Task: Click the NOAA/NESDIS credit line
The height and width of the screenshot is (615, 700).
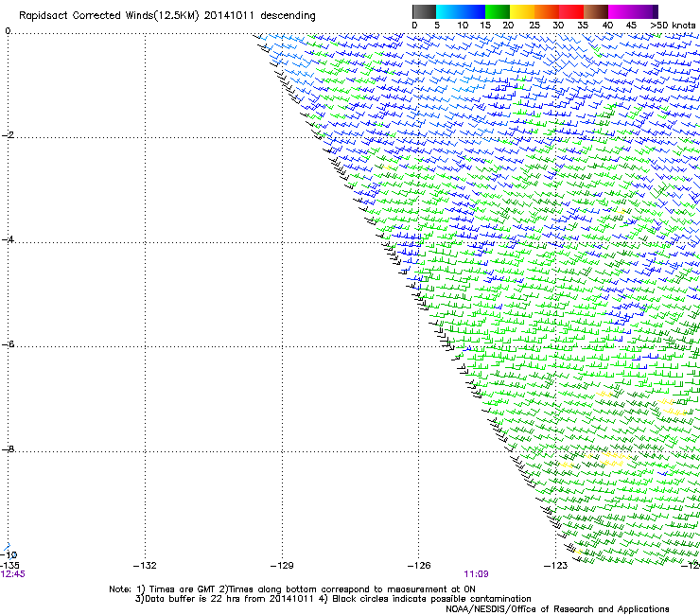Action: click(557, 609)
